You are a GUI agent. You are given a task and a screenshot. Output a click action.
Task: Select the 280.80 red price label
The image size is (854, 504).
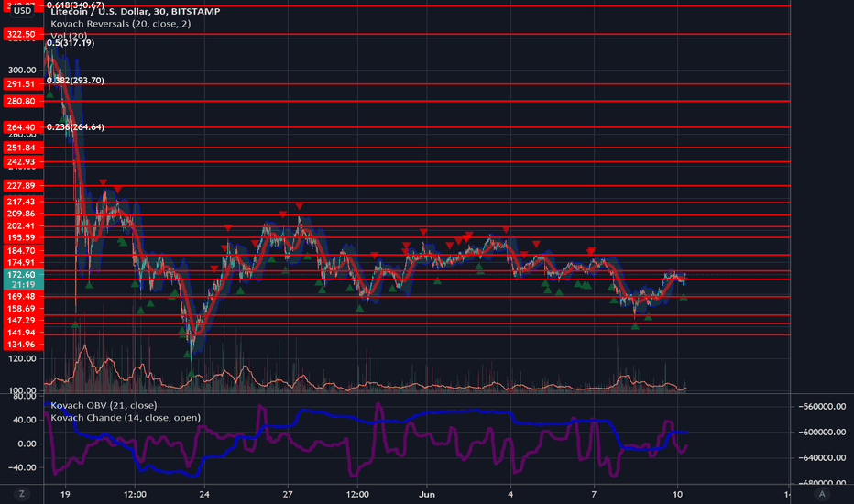tap(22, 102)
